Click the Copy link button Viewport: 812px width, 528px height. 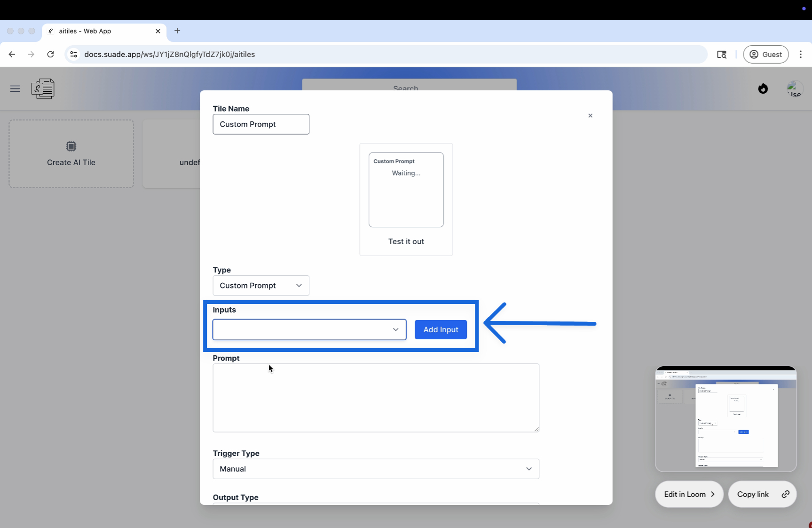pyautogui.click(x=762, y=494)
